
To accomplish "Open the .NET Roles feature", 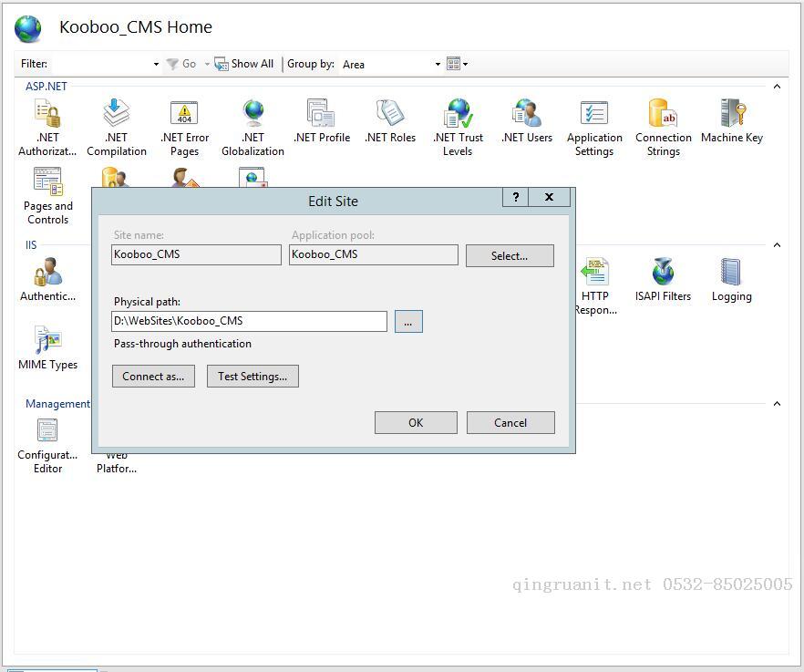I will pyautogui.click(x=390, y=121).
